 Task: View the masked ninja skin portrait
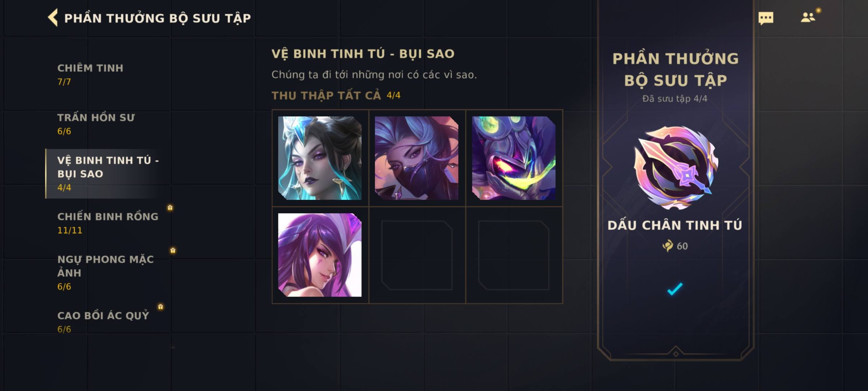click(417, 158)
